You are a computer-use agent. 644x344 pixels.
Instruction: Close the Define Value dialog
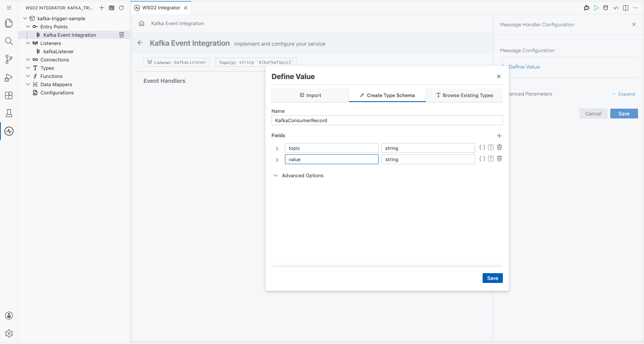point(499,76)
